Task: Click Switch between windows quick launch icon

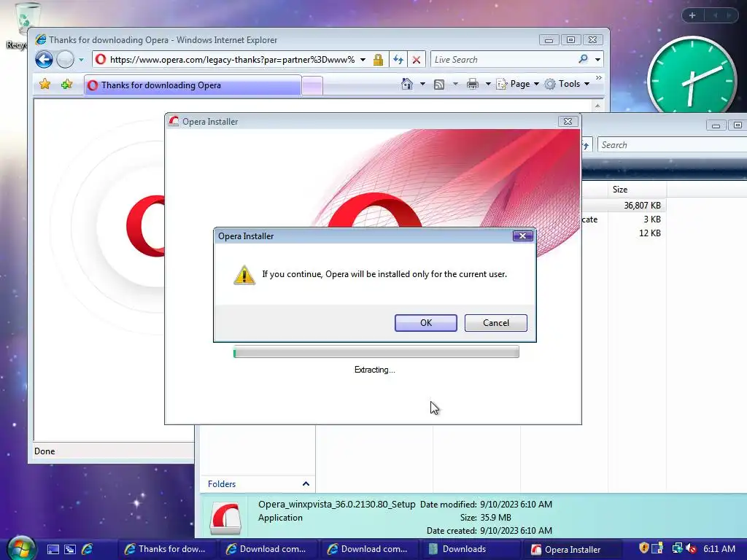Action: pos(70,549)
